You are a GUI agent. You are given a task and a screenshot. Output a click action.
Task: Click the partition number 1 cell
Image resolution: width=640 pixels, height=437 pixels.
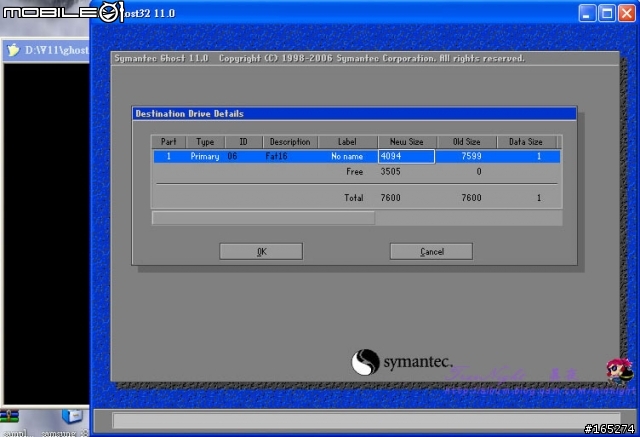tap(169, 156)
